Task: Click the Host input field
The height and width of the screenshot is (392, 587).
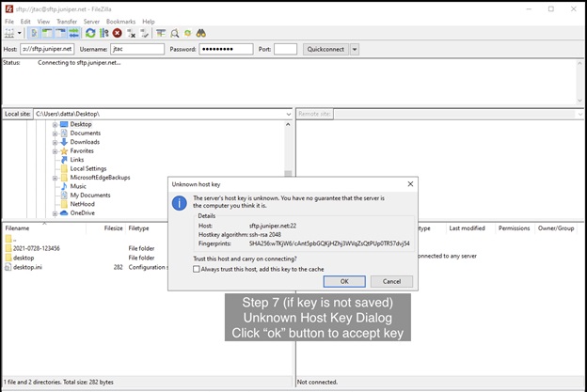Action: click(x=47, y=49)
